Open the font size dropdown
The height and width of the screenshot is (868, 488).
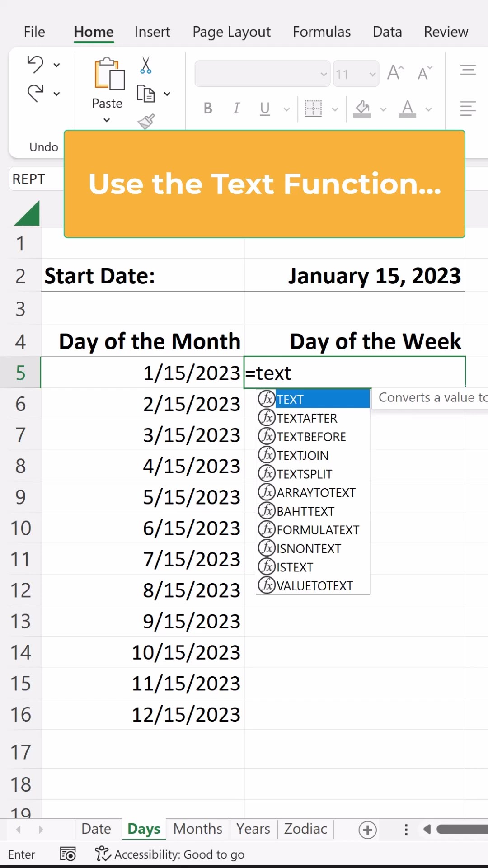tap(372, 74)
